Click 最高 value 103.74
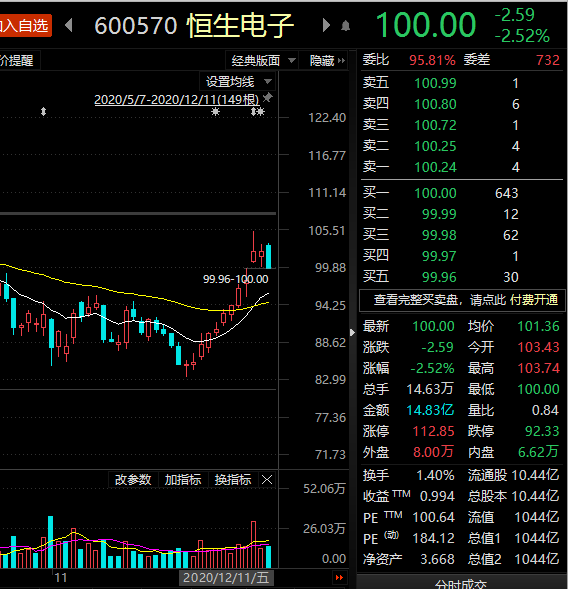Image resolution: width=568 pixels, height=589 pixels. [x=538, y=368]
